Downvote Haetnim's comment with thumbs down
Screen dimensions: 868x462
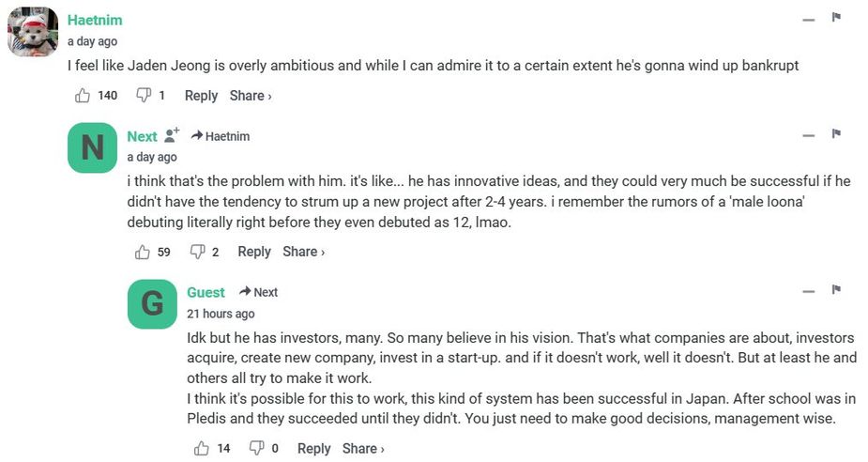point(144,96)
